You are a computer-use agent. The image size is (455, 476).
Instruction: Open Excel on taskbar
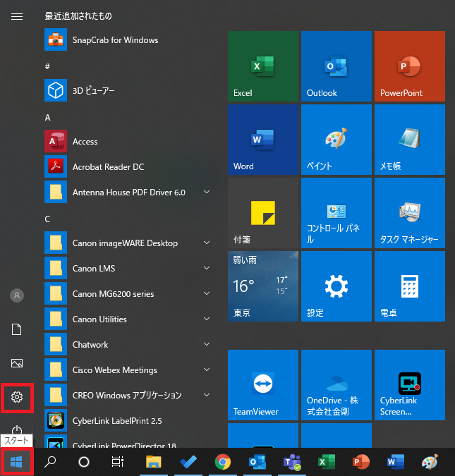pyautogui.click(x=327, y=462)
